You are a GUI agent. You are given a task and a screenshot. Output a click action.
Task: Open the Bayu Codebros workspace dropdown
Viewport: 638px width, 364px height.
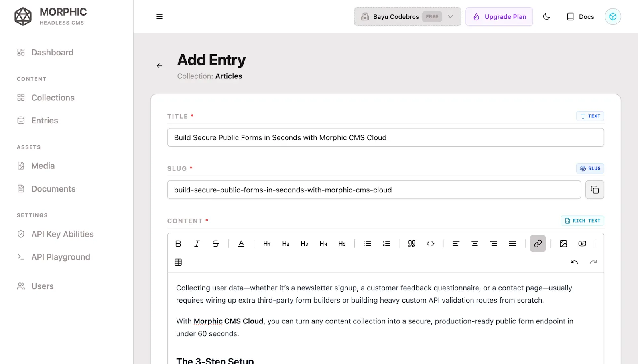pos(408,16)
